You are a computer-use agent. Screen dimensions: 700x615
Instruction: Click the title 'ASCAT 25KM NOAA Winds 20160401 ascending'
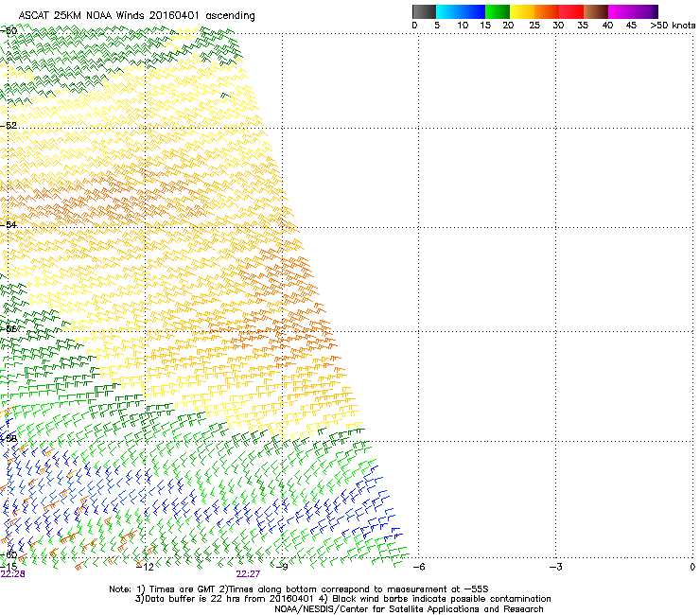pyautogui.click(x=136, y=16)
